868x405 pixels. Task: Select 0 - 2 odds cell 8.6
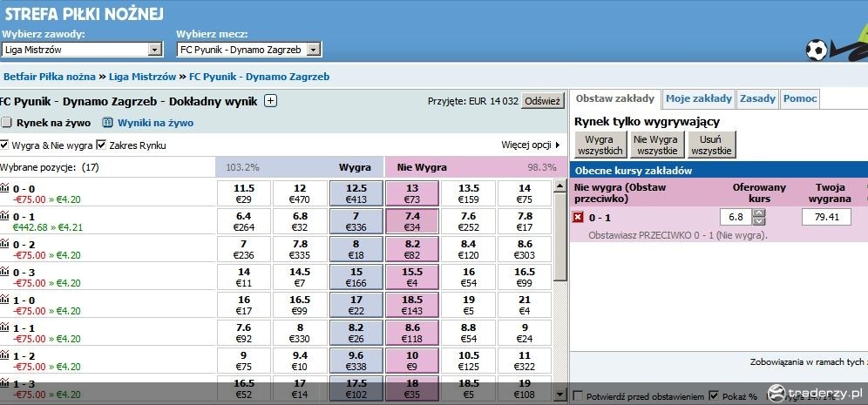point(525,249)
